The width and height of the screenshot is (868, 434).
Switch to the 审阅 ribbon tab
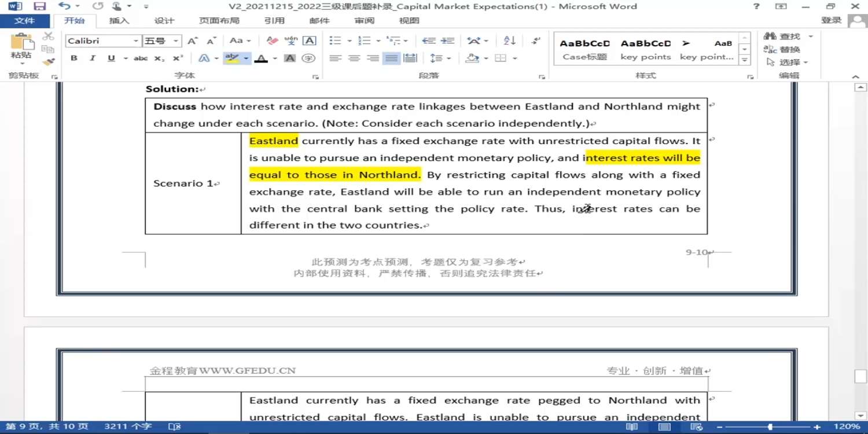coord(365,21)
